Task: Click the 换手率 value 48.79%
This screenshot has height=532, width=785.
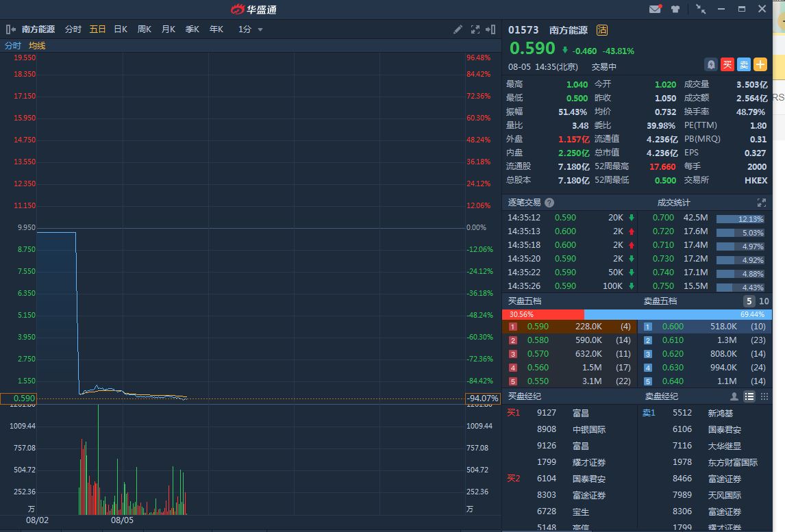Action: [x=751, y=112]
